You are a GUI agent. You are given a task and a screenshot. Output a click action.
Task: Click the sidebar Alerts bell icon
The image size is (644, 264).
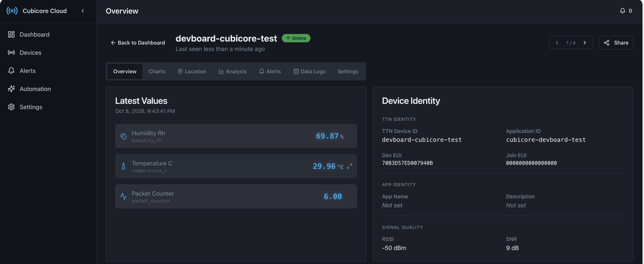click(11, 71)
